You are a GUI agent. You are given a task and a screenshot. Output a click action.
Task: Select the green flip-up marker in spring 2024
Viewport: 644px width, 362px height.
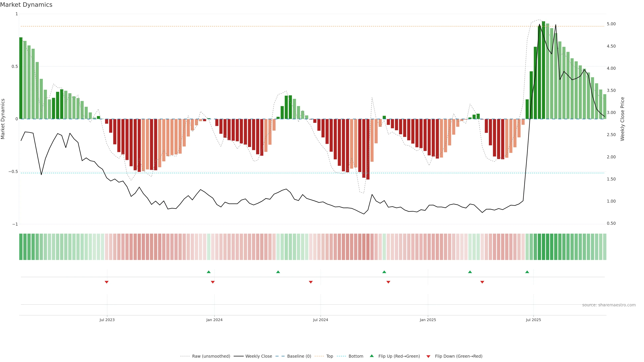point(278,272)
